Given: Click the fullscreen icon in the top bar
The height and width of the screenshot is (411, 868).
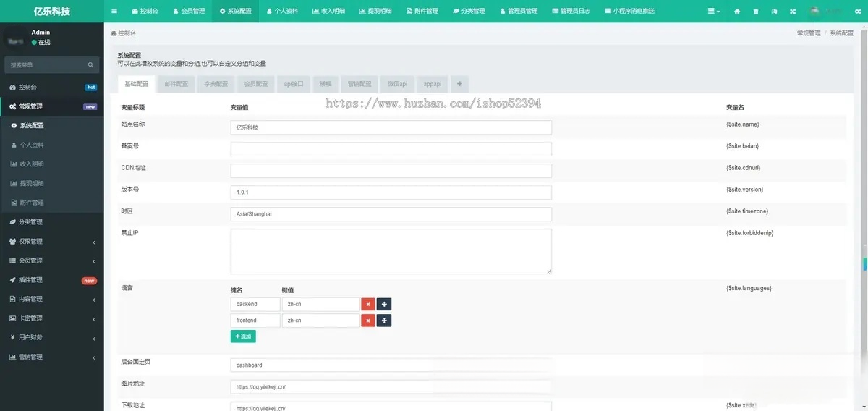Looking at the screenshot, I should point(793,12).
